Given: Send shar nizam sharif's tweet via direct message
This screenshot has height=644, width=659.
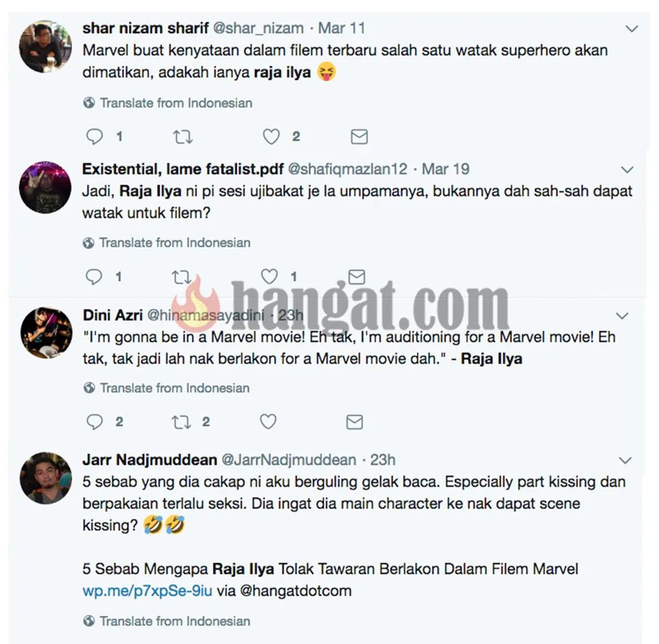Looking at the screenshot, I should (x=359, y=137).
